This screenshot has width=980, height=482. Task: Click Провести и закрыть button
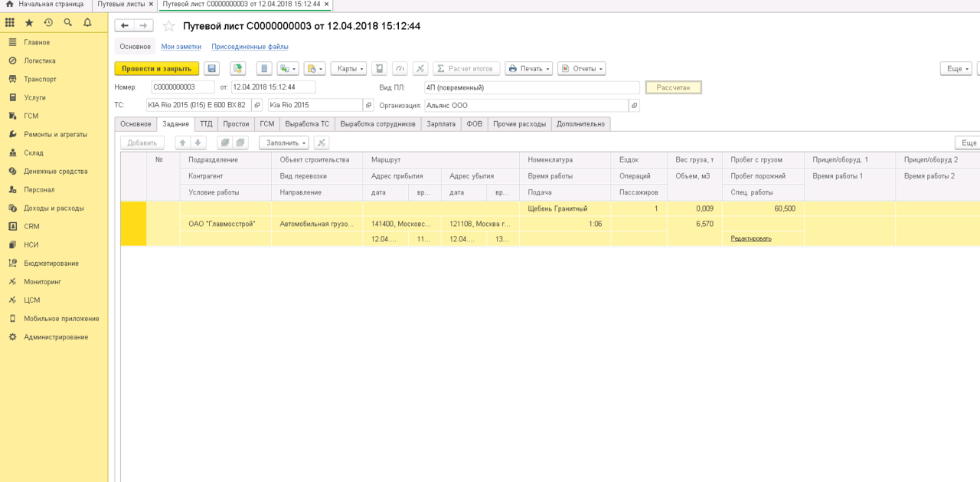(157, 69)
